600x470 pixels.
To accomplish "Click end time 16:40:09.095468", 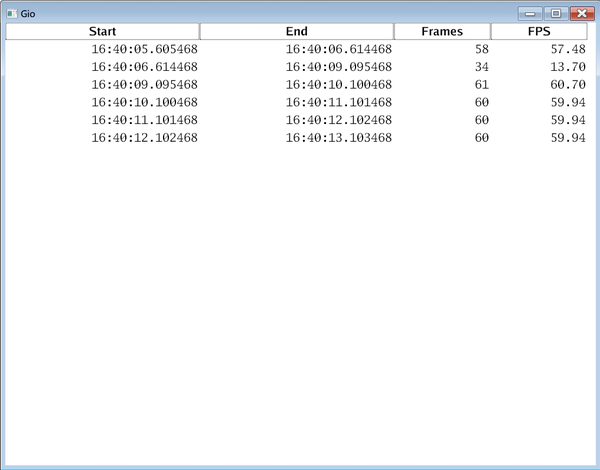I will point(338,66).
